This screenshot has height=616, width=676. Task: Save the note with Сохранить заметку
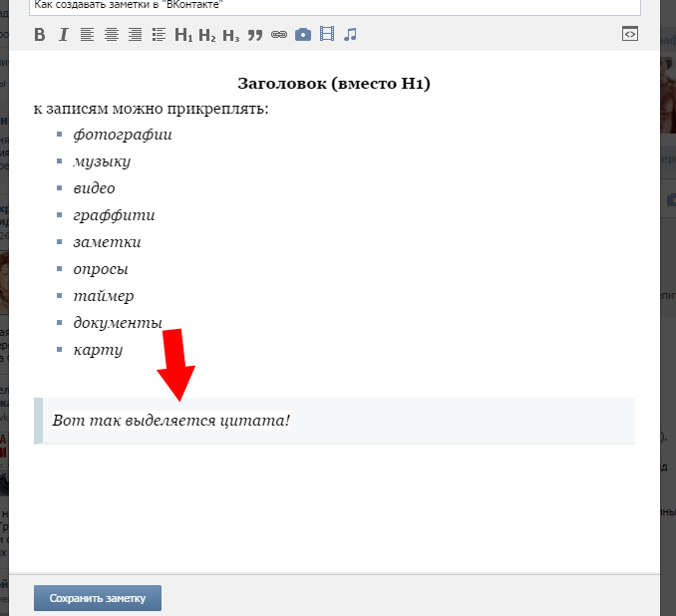98,598
